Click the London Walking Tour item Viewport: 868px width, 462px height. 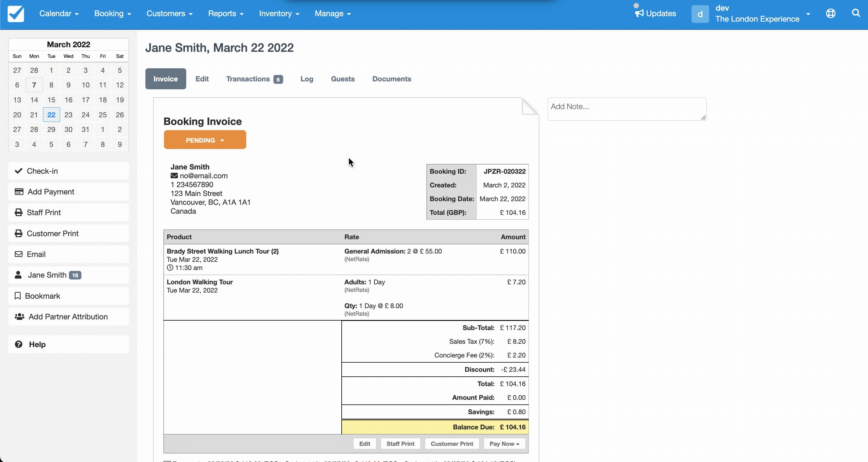(x=200, y=282)
